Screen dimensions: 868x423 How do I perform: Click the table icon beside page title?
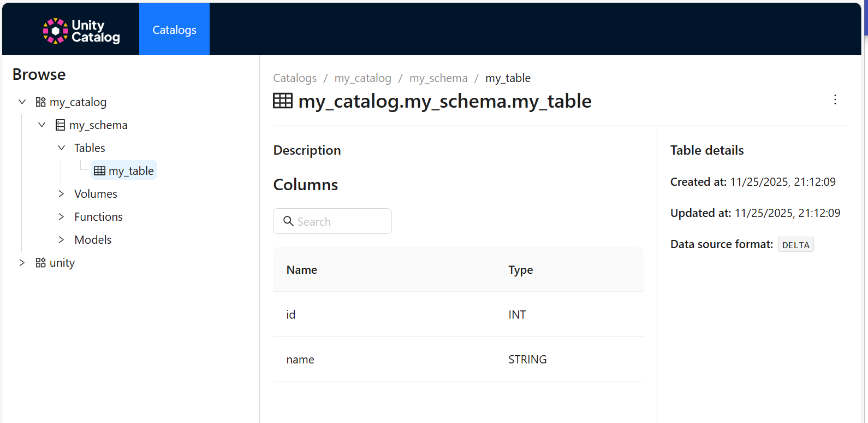click(283, 101)
